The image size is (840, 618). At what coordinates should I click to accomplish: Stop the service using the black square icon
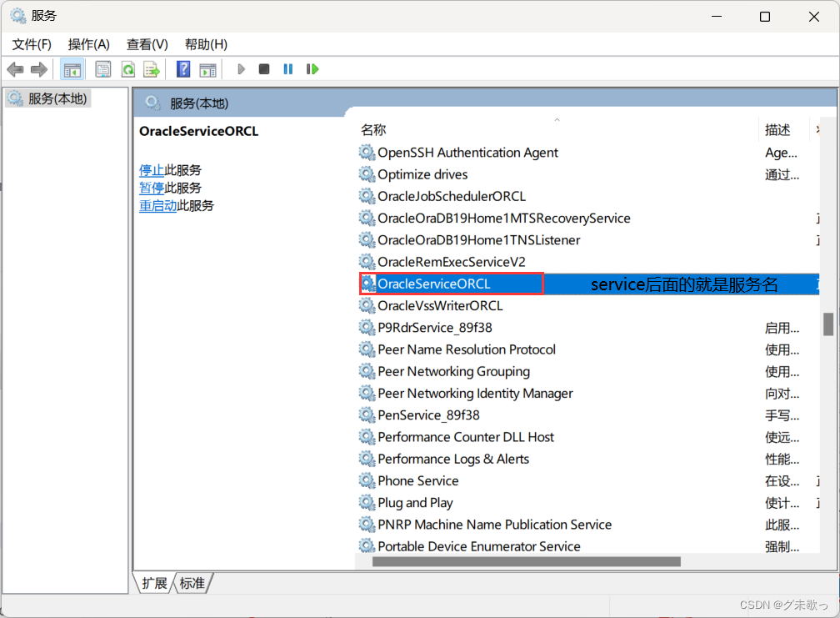click(x=264, y=68)
